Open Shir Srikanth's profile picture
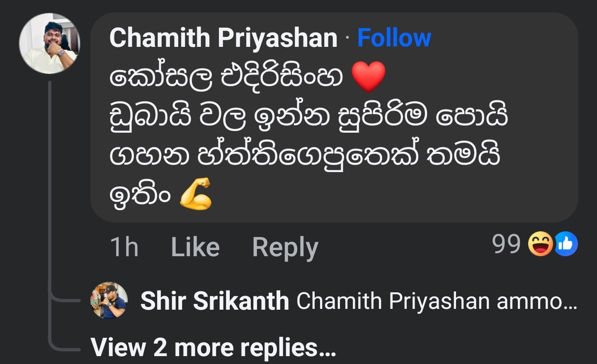597x364 pixels. [109, 301]
